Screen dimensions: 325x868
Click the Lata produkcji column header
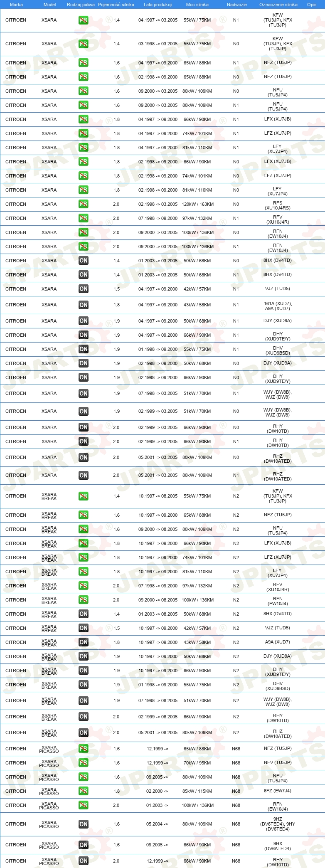[x=158, y=5]
